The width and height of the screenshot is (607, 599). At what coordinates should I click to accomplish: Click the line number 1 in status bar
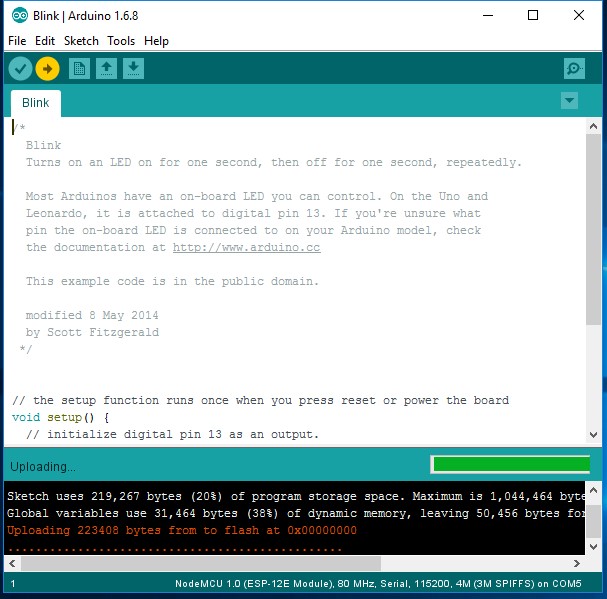[13, 584]
